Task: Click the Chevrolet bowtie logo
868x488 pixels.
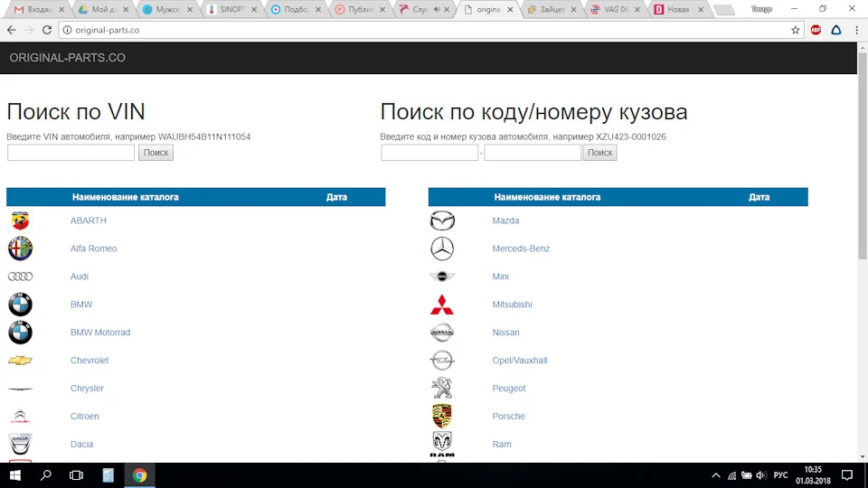Action: tap(20, 361)
